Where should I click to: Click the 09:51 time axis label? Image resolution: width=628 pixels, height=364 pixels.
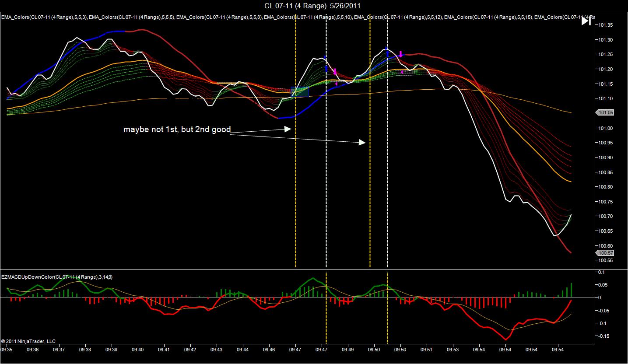click(427, 350)
